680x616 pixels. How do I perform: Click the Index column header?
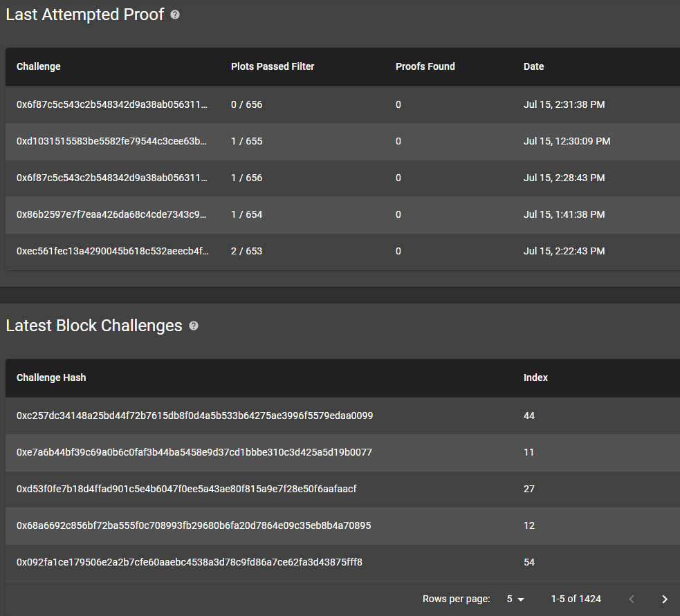click(x=535, y=377)
